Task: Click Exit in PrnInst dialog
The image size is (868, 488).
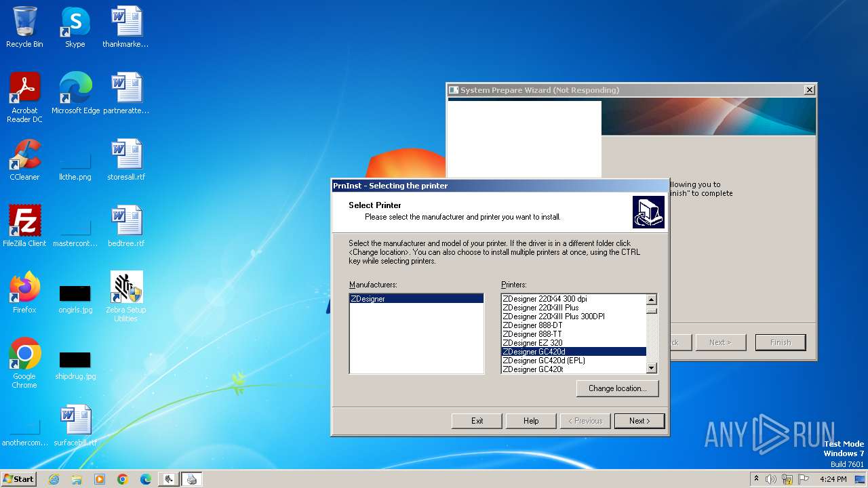Action: [x=477, y=420]
